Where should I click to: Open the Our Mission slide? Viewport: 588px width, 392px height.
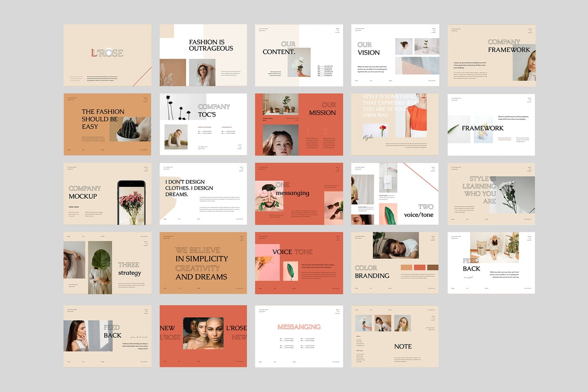(x=299, y=125)
